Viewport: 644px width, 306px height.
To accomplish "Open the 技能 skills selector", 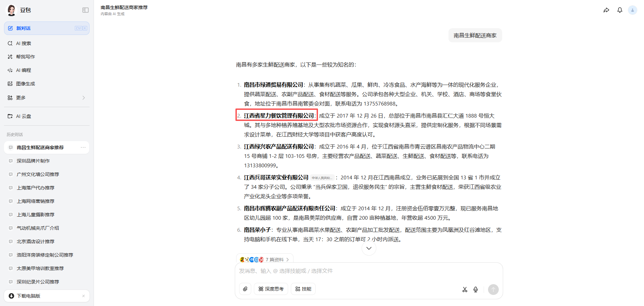I will [x=303, y=289].
